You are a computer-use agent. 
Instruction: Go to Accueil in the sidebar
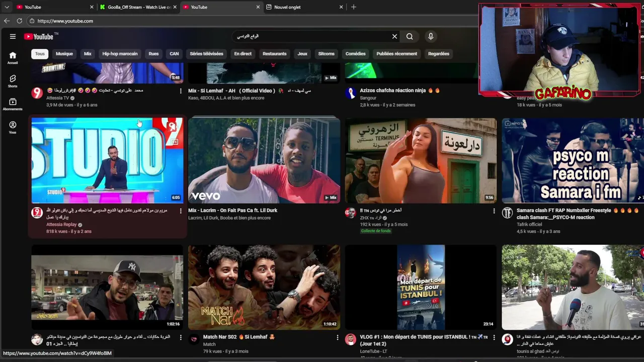pyautogui.click(x=13, y=58)
